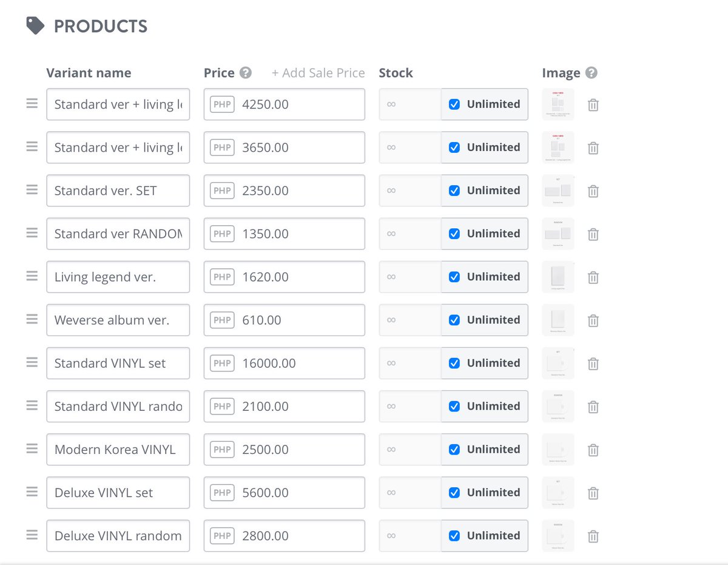The width and height of the screenshot is (728, 565).
Task: Focus the price field showing 16000.00
Action: point(285,363)
